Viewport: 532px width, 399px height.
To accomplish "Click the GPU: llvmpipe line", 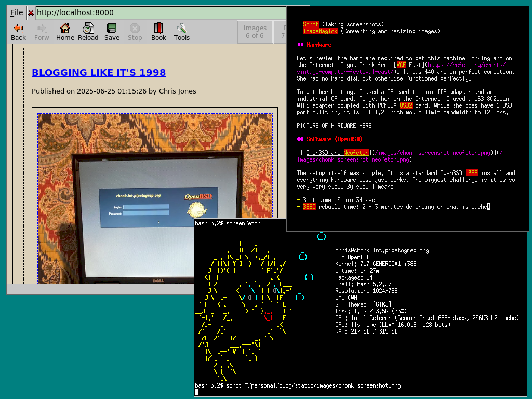I will tap(393, 325).
